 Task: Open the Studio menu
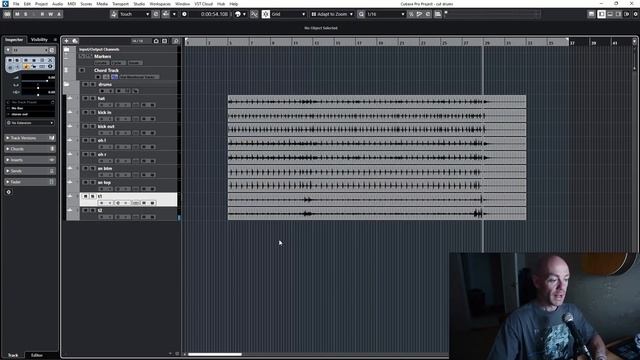(139, 4)
